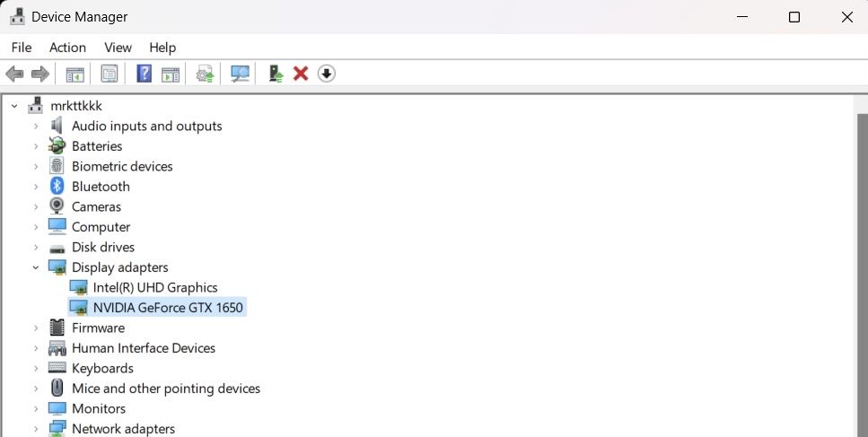The width and height of the screenshot is (868, 437).
Task: Click the Display adapters category icon
Action: (57, 267)
